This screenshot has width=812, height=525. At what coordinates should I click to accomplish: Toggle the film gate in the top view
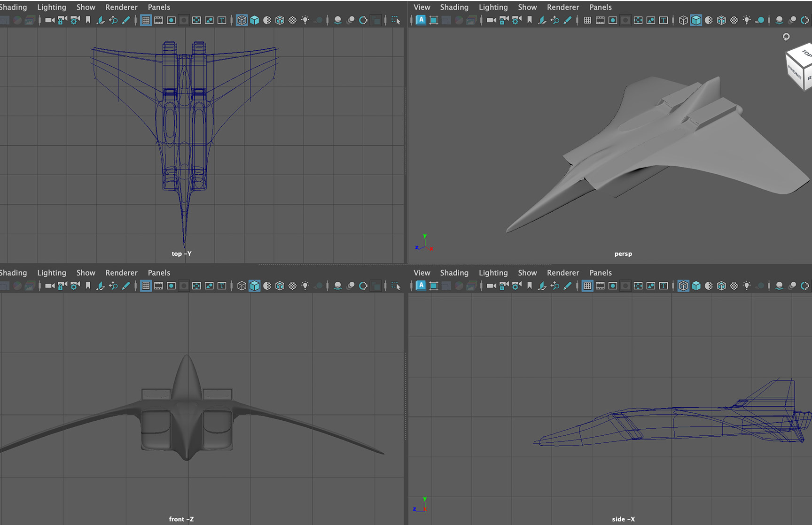(x=159, y=20)
